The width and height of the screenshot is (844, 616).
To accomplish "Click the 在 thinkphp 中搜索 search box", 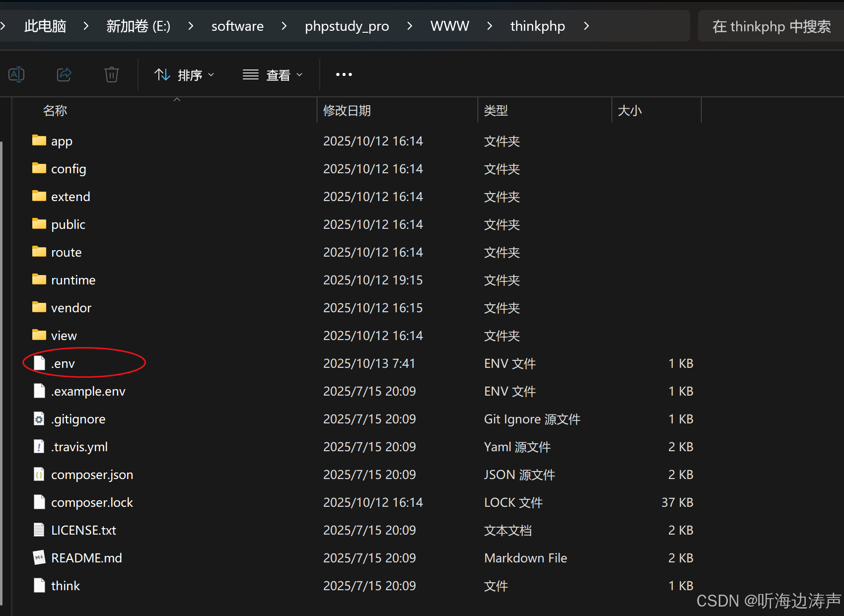I will (771, 26).
